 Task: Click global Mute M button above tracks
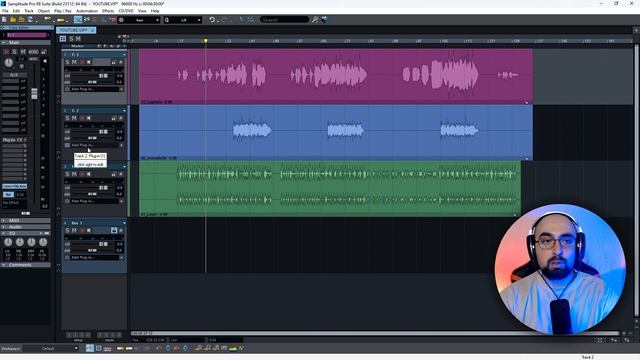point(78,39)
